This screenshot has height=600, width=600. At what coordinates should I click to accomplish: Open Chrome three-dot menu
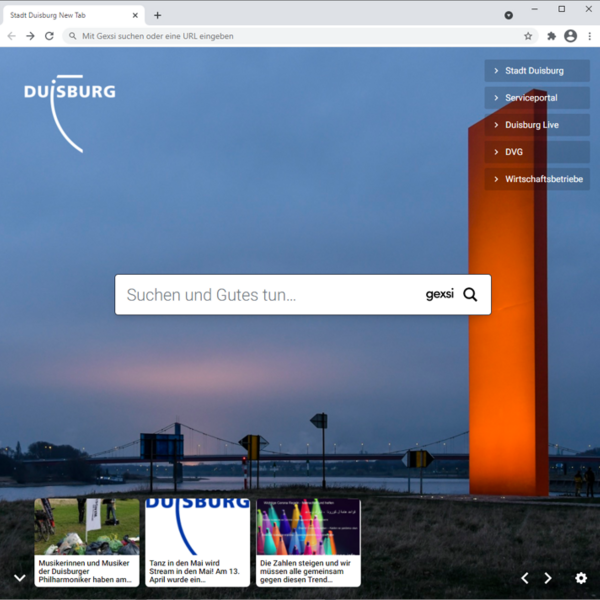(x=590, y=36)
